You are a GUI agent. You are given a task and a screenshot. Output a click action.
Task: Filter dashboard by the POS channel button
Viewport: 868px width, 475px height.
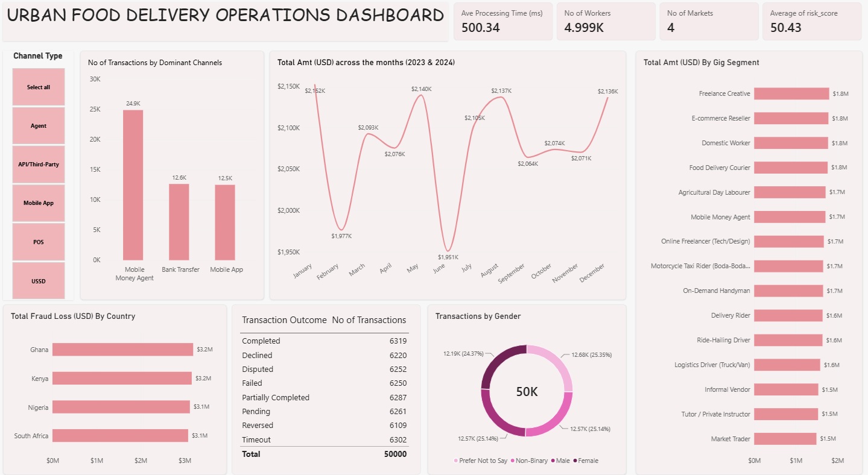(x=39, y=242)
